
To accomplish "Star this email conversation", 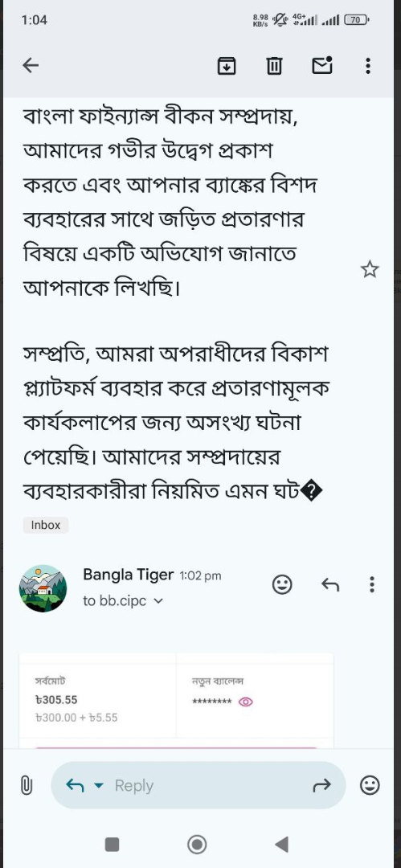I will click(370, 269).
